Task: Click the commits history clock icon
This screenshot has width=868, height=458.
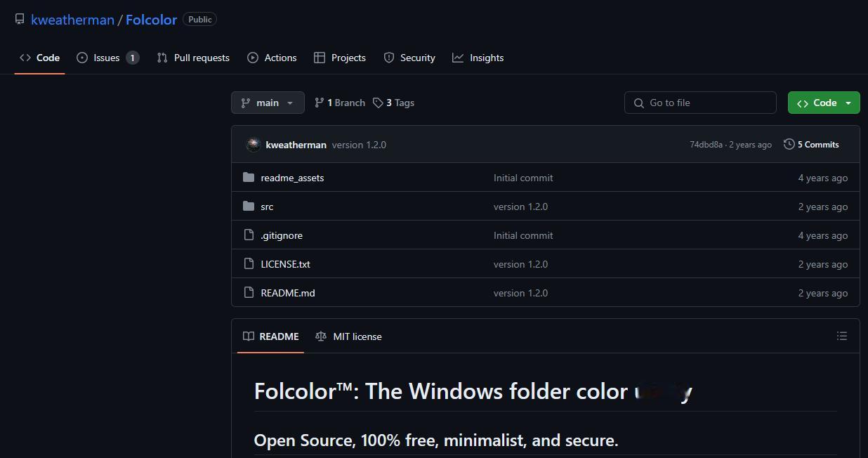Action: (789, 144)
